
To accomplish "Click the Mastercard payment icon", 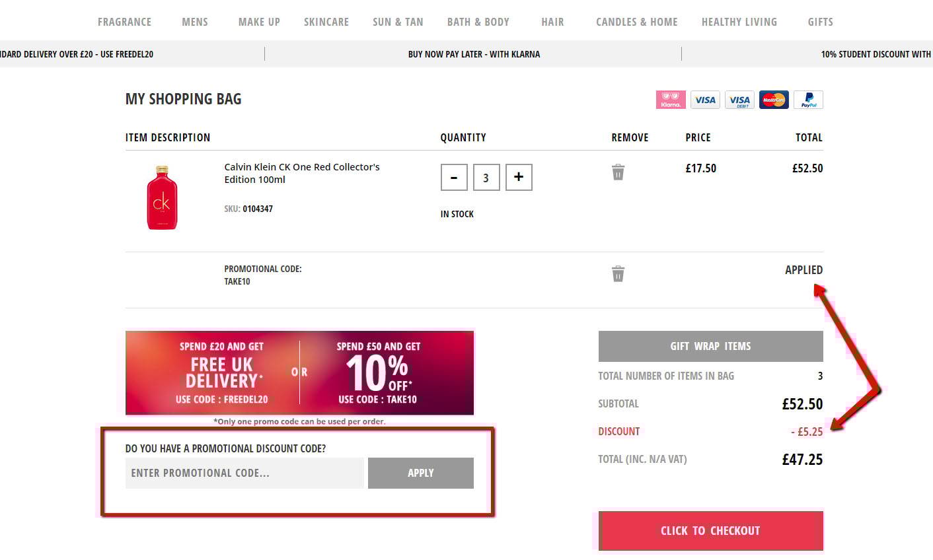I will [773, 100].
